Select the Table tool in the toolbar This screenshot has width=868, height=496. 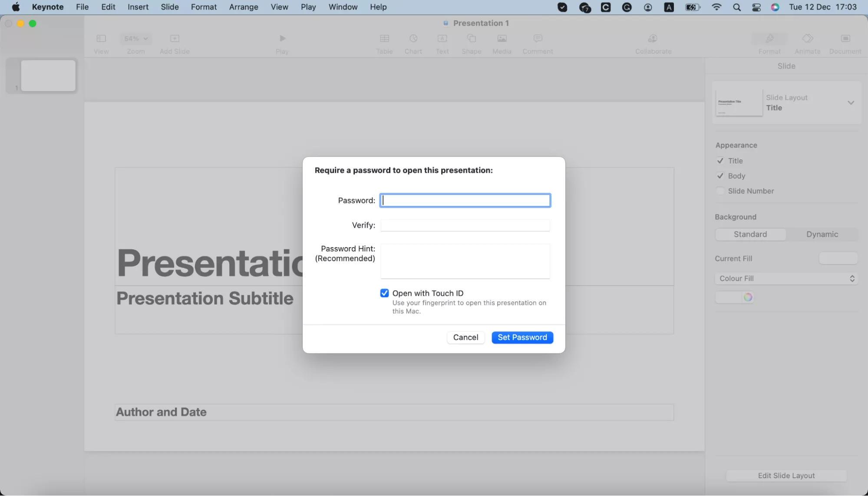(384, 43)
